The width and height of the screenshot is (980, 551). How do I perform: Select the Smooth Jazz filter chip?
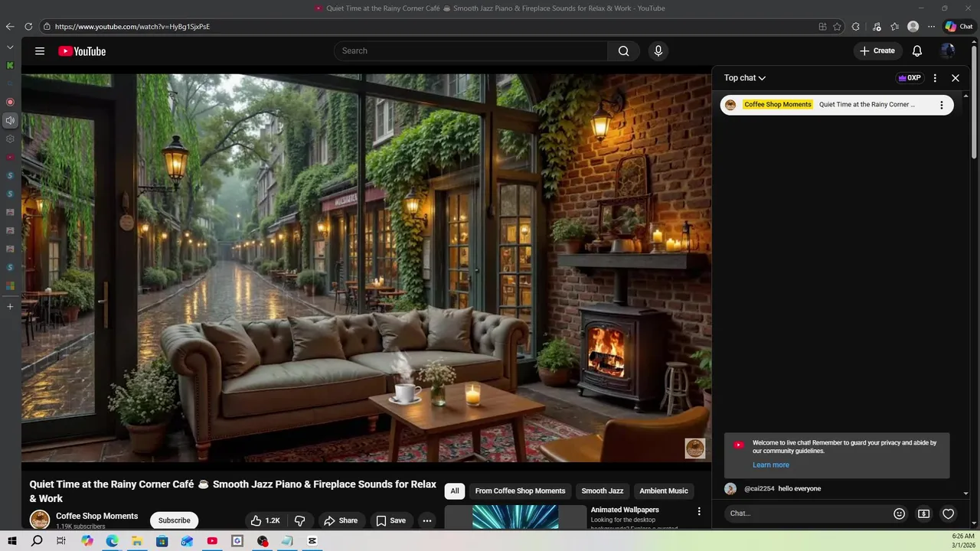click(x=602, y=491)
